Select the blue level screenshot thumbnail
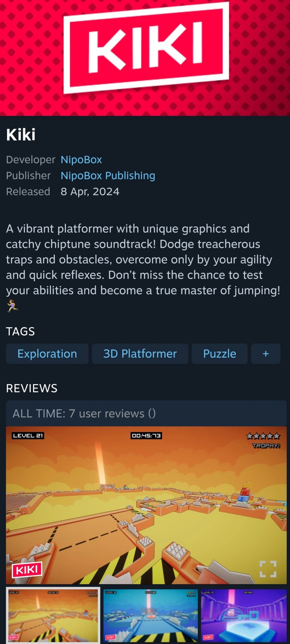 tap(150, 616)
